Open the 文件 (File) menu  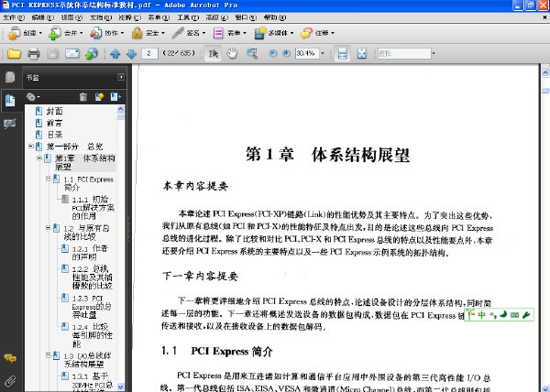click(14, 17)
